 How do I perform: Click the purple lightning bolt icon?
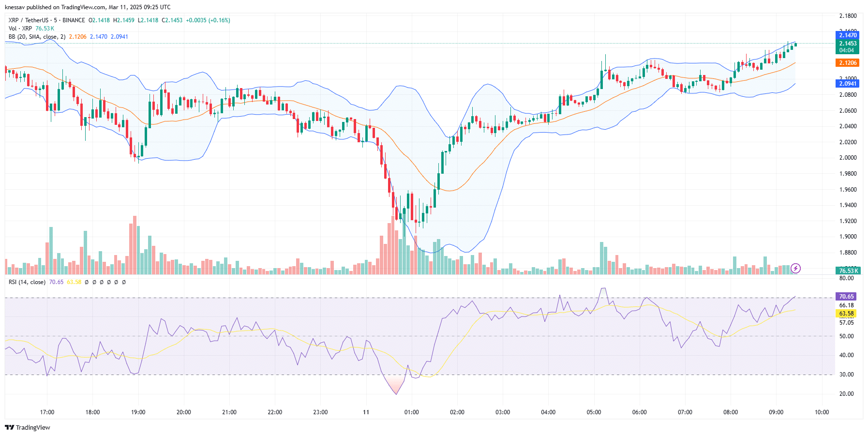point(795,268)
